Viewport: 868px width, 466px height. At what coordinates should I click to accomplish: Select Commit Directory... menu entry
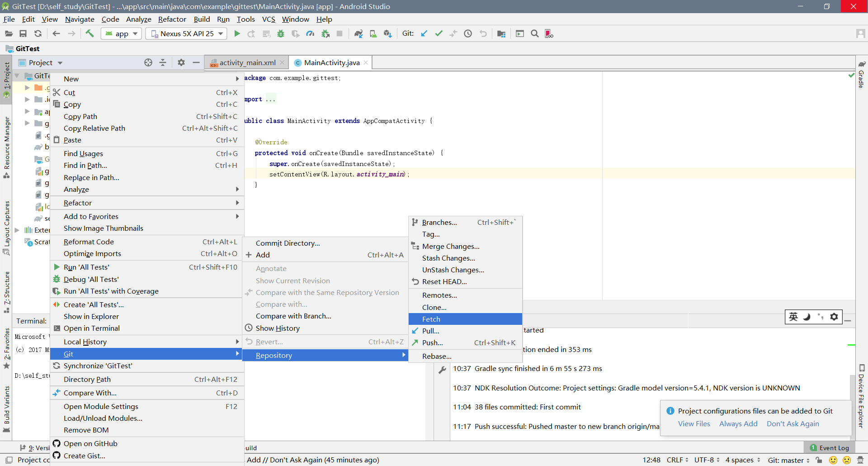(325, 243)
